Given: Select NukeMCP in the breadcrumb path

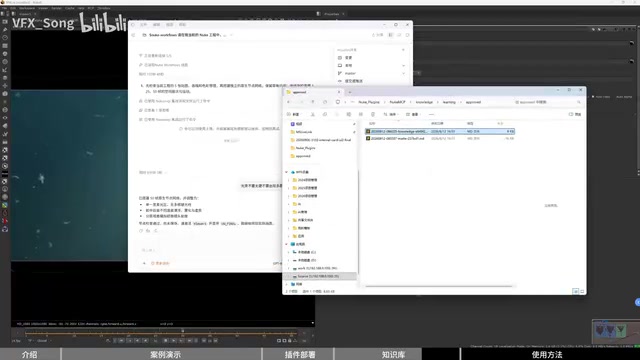Looking at the screenshot, I should click(398, 102).
